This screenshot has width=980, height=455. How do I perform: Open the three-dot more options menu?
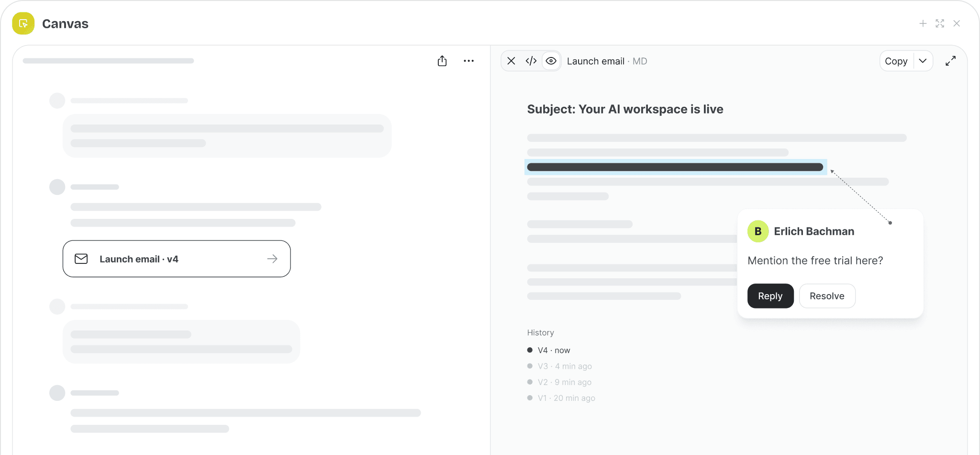(x=469, y=61)
